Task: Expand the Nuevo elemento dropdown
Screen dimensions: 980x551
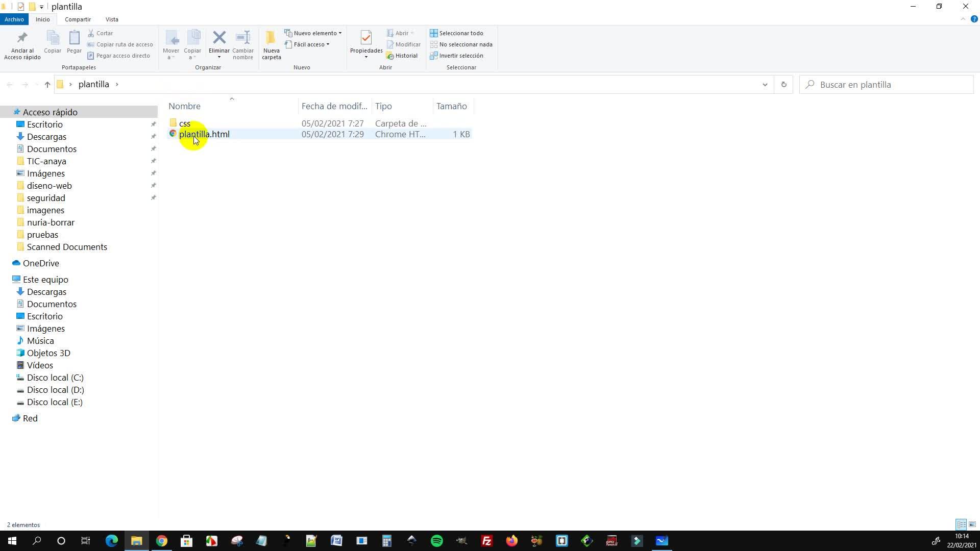Action: 313,33
